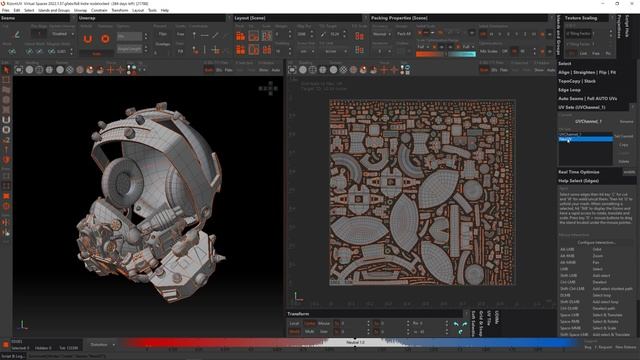Click the top Scale icon in Layout

(267, 36)
